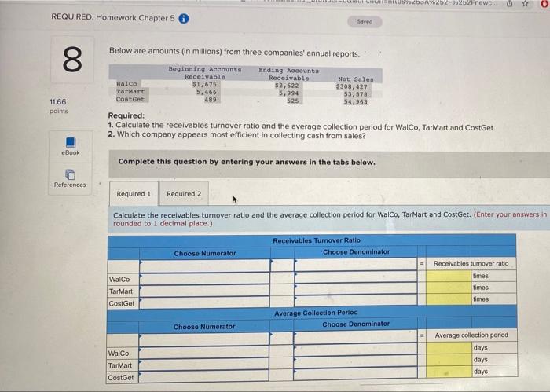Image resolution: width=550 pixels, height=392 pixels.
Task: Open TarMart collection period denominator dropdown
Action: pyautogui.click(x=355, y=361)
